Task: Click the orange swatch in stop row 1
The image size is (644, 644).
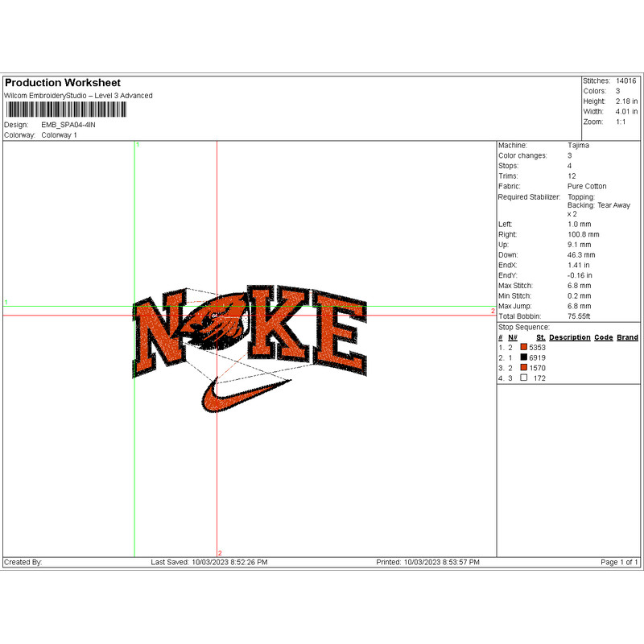Action: (524, 347)
